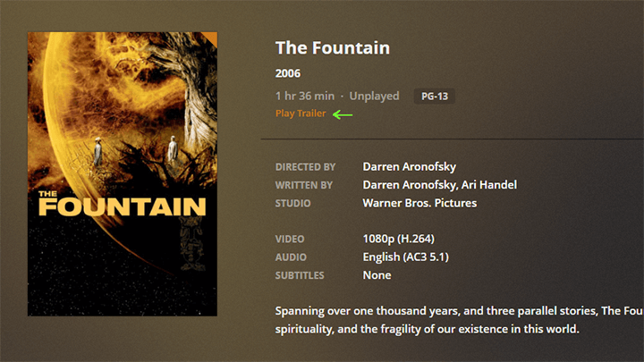
Task: Open English (AC3 5.1) audio selection
Action: [405, 257]
